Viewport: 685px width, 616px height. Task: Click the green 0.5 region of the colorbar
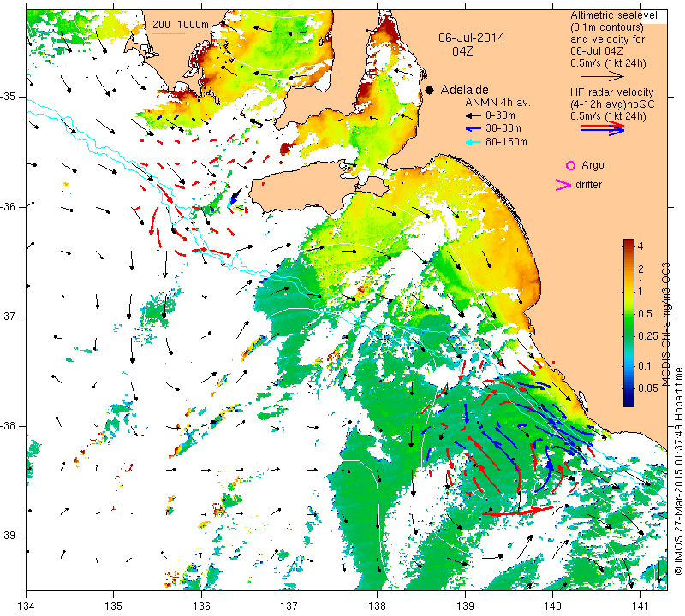(628, 313)
